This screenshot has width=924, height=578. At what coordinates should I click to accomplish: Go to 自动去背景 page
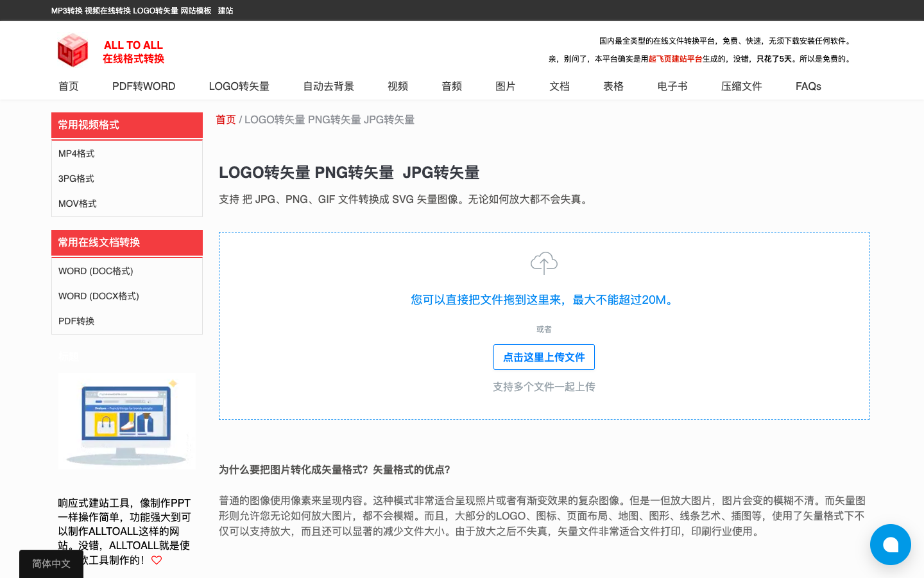(329, 86)
